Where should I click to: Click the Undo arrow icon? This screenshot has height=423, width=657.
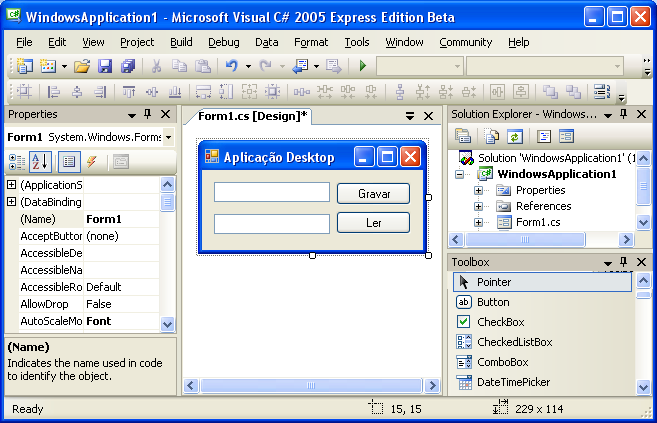[231, 66]
